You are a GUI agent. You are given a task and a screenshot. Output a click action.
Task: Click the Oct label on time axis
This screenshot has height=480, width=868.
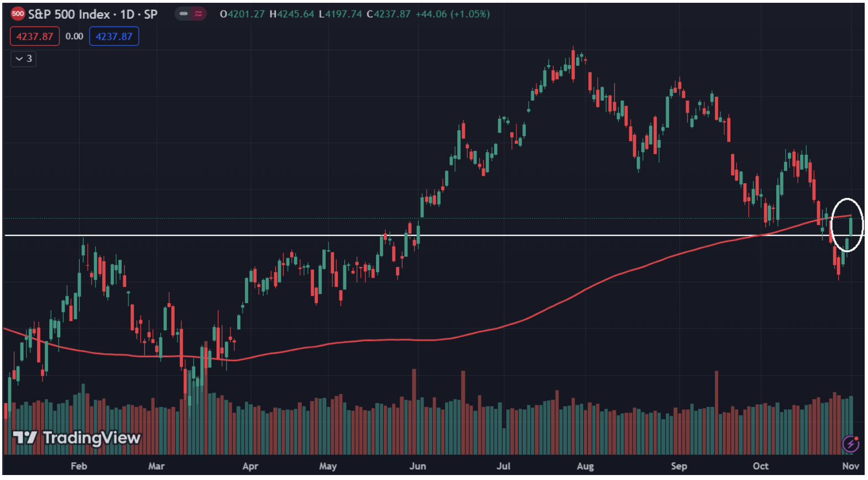pyautogui.click(x=760, y=466)
